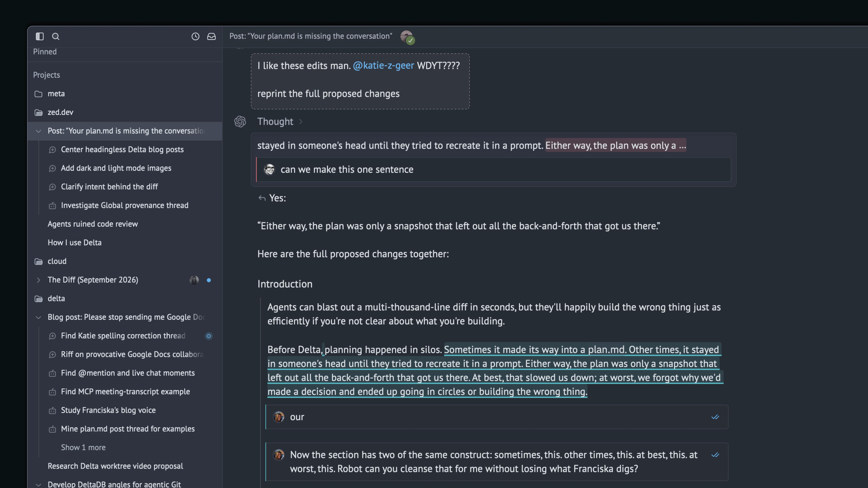Select 'Research Delta worktree video proposal'

coord(115,466)
